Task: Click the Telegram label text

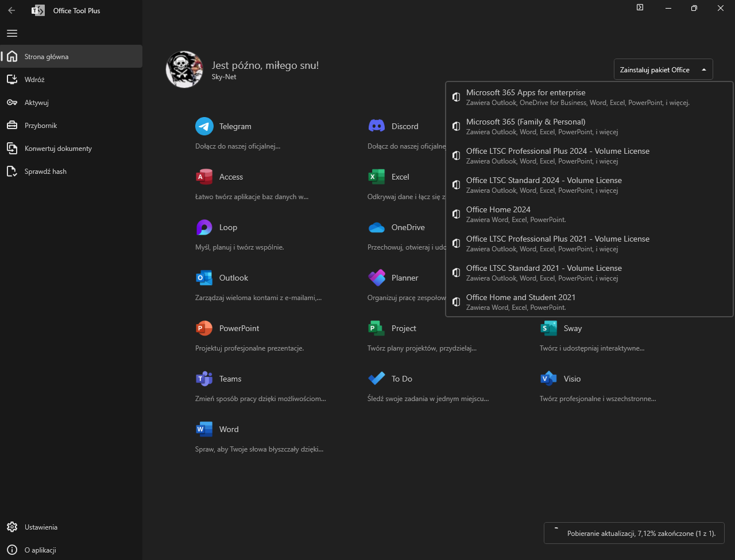Action: (235, 126)
